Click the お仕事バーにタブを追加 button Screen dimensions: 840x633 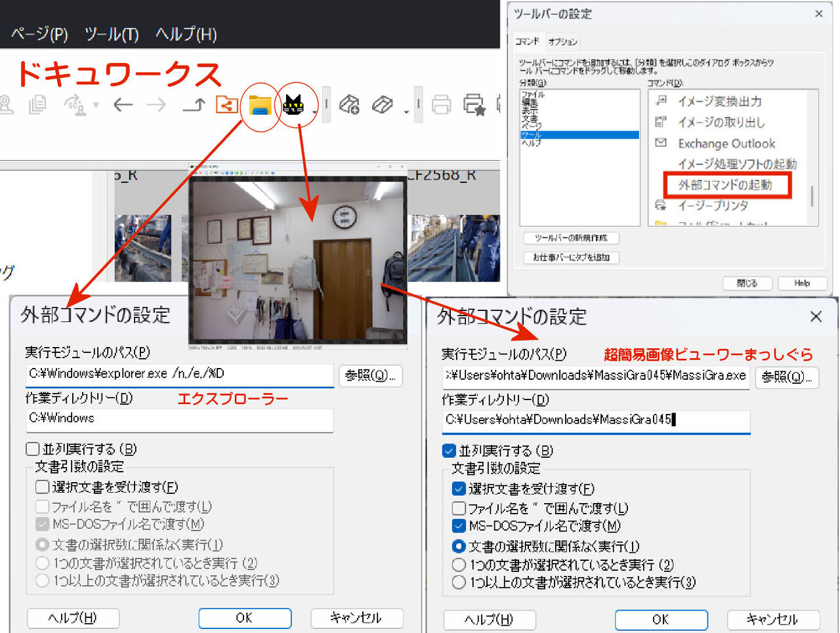571,257
